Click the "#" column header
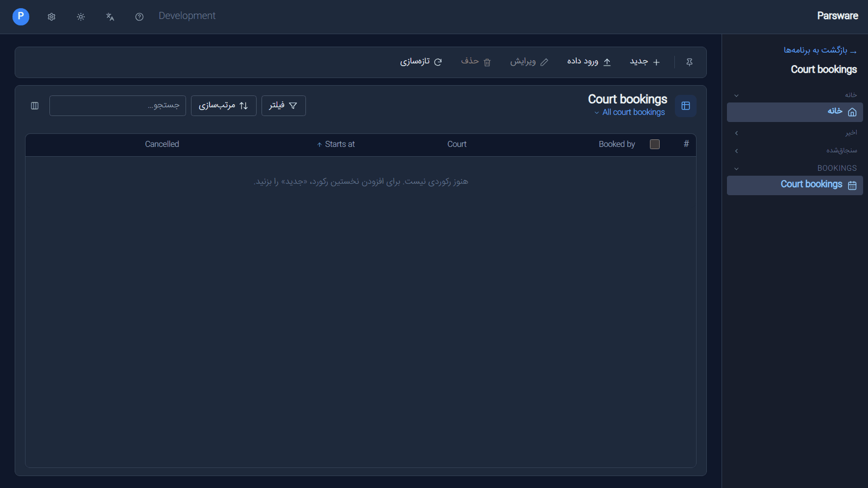The height and width of the screenshot is (488, 868). pos(686,144)
